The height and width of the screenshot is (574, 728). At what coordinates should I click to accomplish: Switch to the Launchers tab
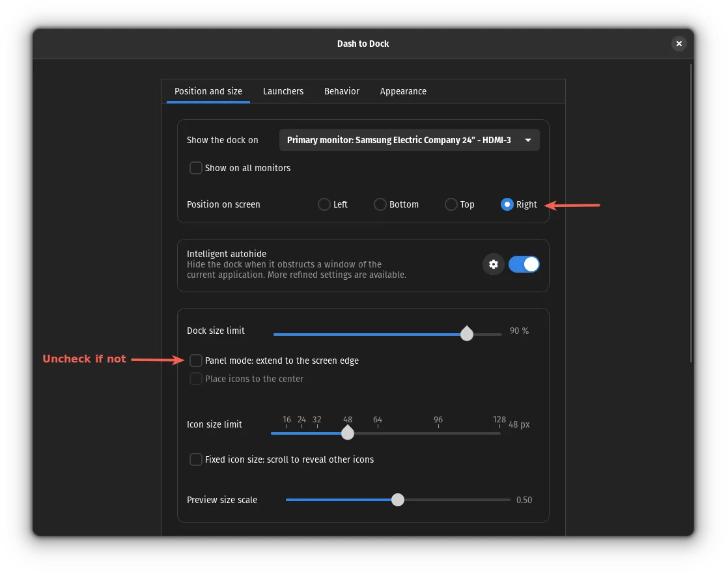click(x=283, y=91)
